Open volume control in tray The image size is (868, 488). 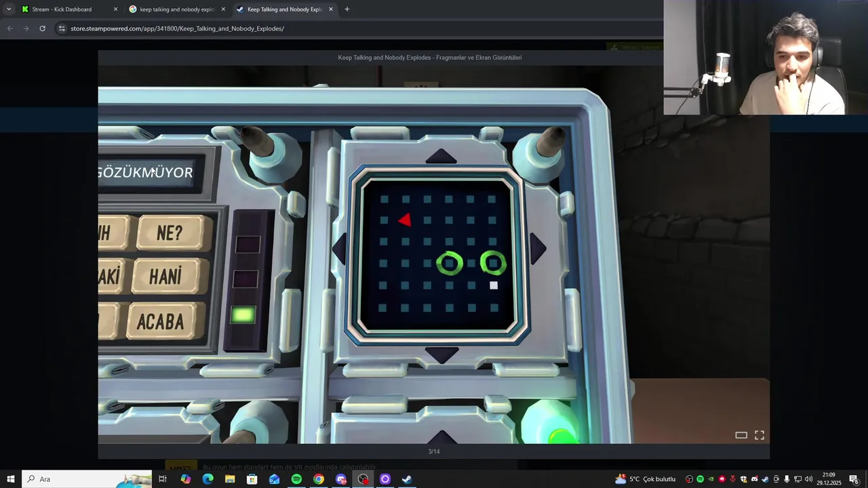coord(808,479)
